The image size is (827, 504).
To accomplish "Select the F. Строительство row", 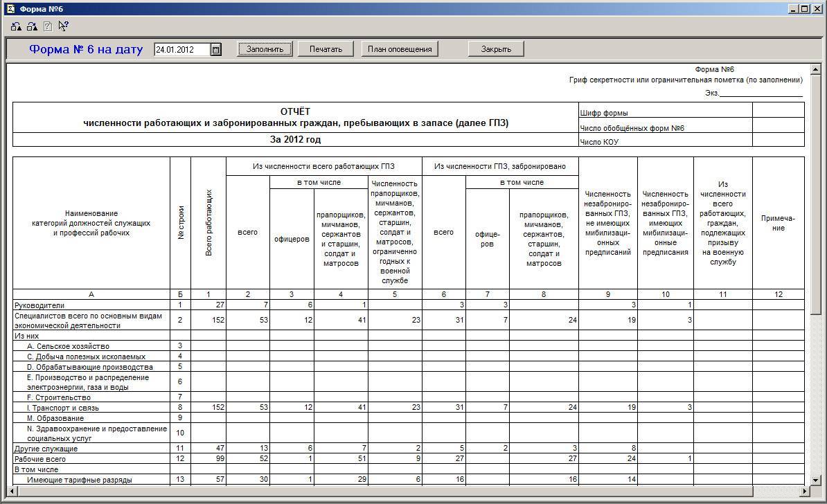I will coord(59,397).
